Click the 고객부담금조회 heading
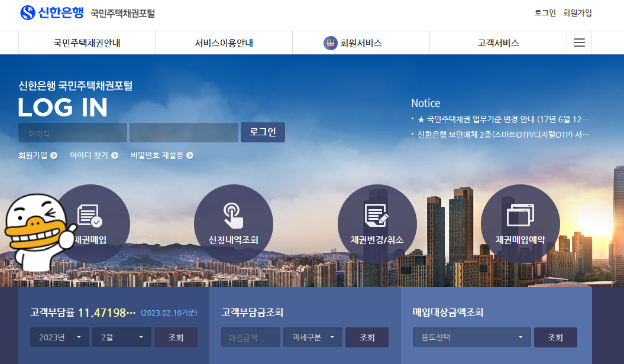624x364 pixels. tap(253, 313)
